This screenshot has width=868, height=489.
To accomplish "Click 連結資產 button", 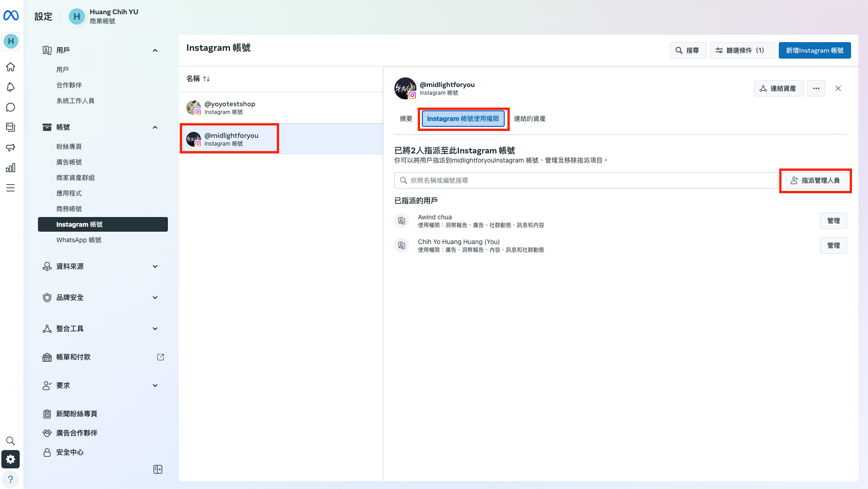I will point(778,88).
